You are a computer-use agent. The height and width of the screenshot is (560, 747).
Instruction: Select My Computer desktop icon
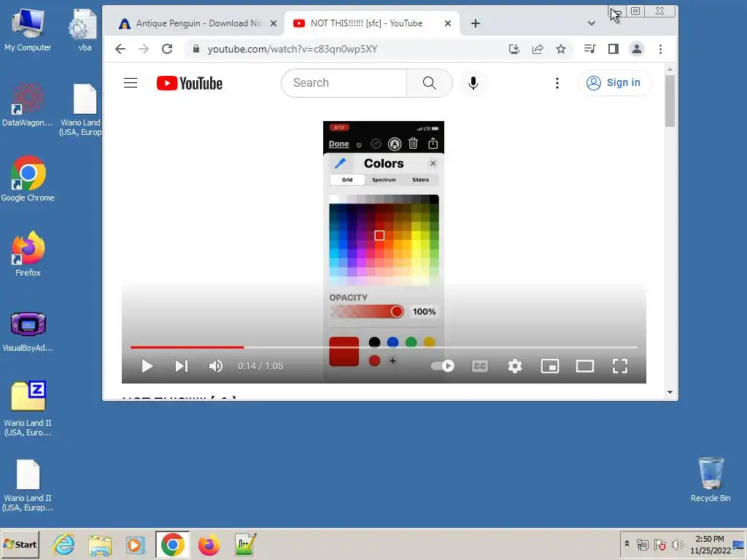pyautogui.click(x=28, y=29)
